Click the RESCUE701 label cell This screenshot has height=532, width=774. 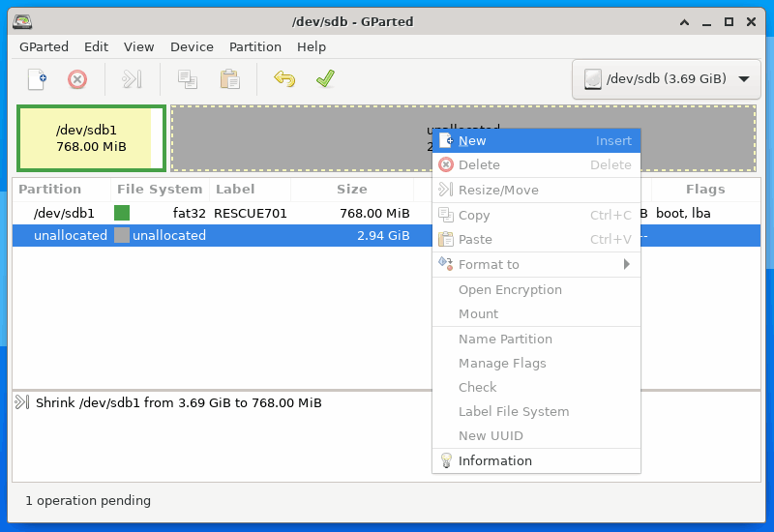pos(251,213)
